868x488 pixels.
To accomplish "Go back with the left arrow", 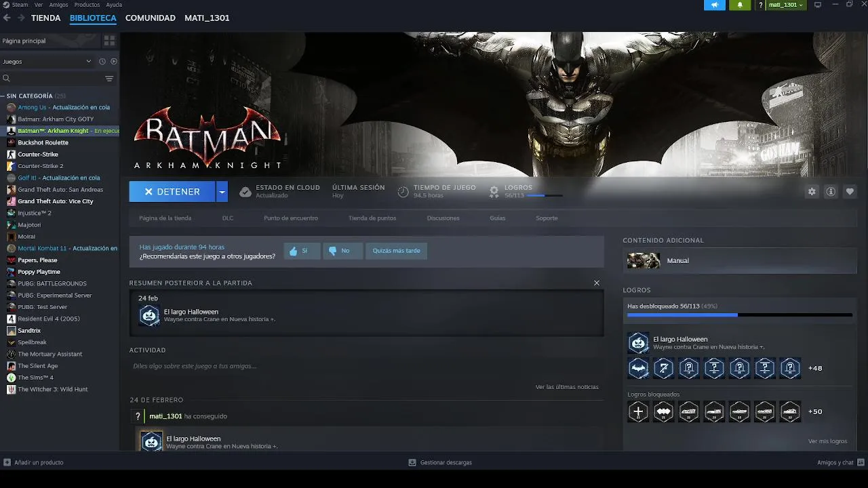I will pyautogui.click(x=7, y=18).
